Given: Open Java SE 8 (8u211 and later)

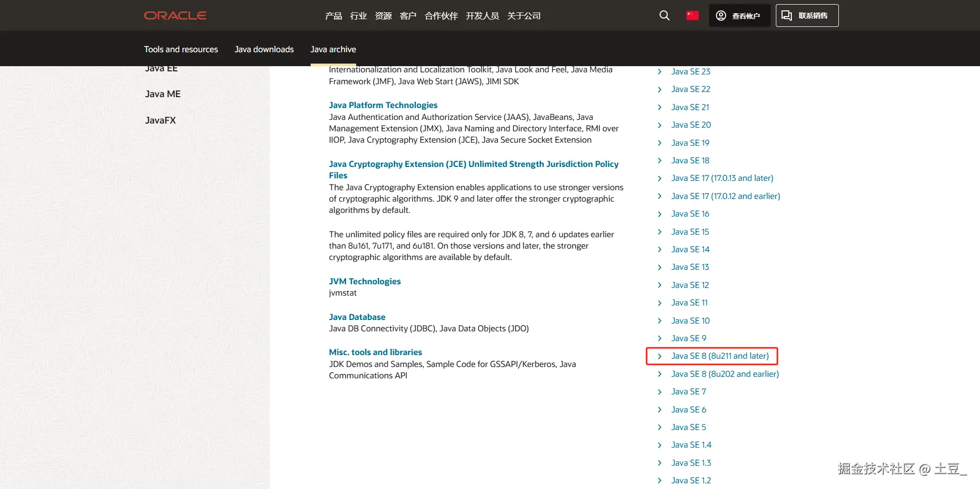Looking at the screenshot, I should (x=720, y=356).
